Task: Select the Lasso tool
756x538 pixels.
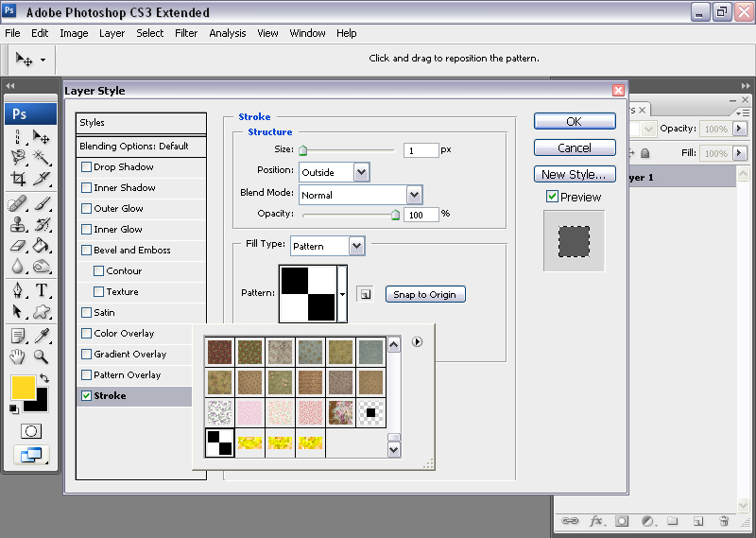Action: click(18, 157)
